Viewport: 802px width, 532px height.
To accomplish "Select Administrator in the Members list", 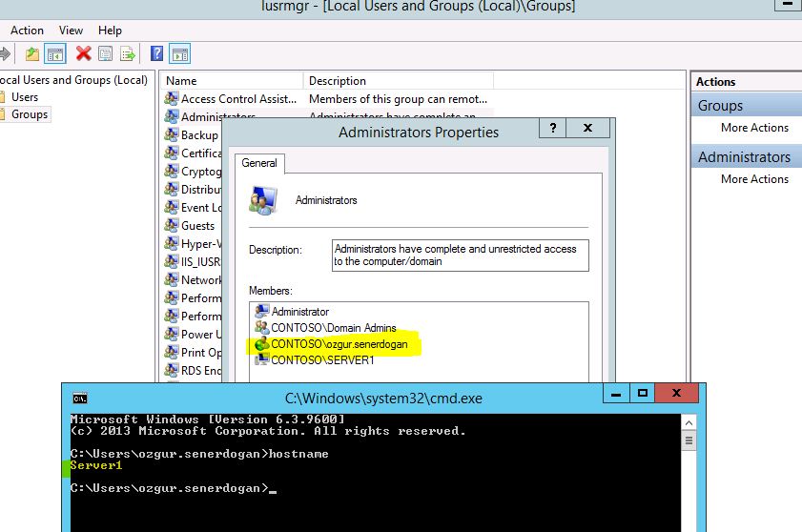I will (x=299, y=312).
